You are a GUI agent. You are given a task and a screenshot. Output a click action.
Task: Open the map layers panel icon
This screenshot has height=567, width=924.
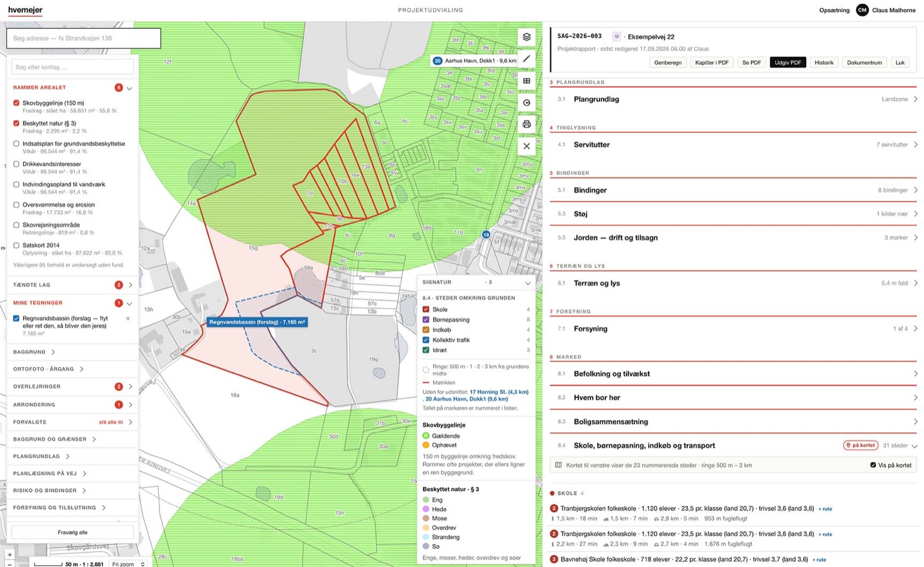tap(526, 37)
